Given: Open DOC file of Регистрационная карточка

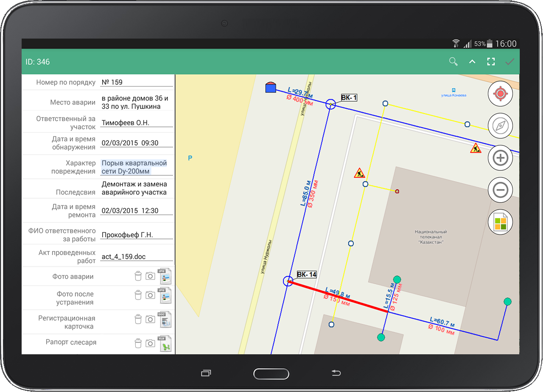Looking at the screenshot, I should tap(164, 320).
